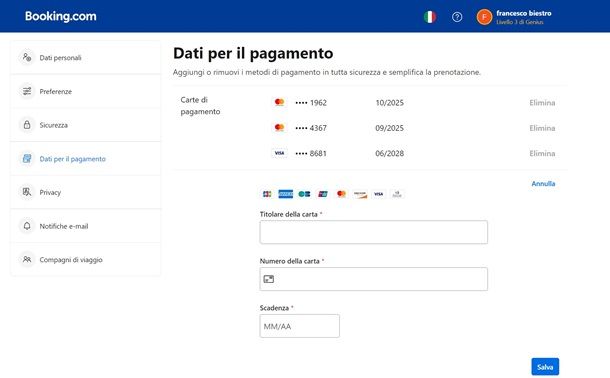This screenshot has width=610, height=378.
Task: Open Sicurezza in the sidebar
Action: (86, 125)
